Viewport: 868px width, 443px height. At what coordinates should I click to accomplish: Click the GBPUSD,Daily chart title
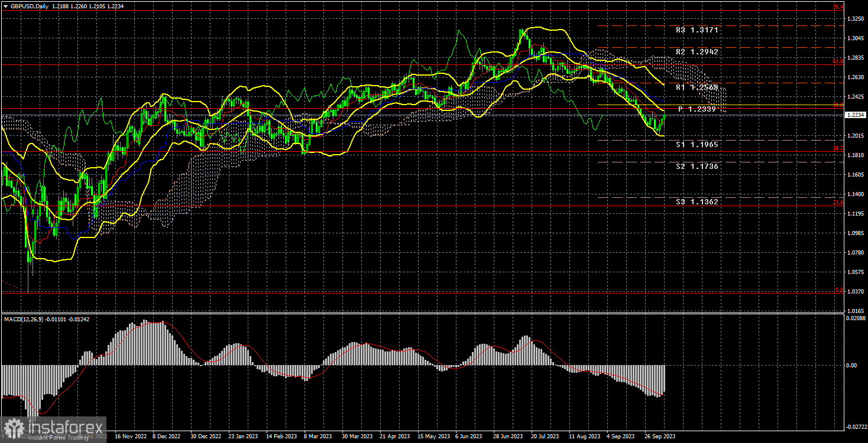[x=30, y=5]
